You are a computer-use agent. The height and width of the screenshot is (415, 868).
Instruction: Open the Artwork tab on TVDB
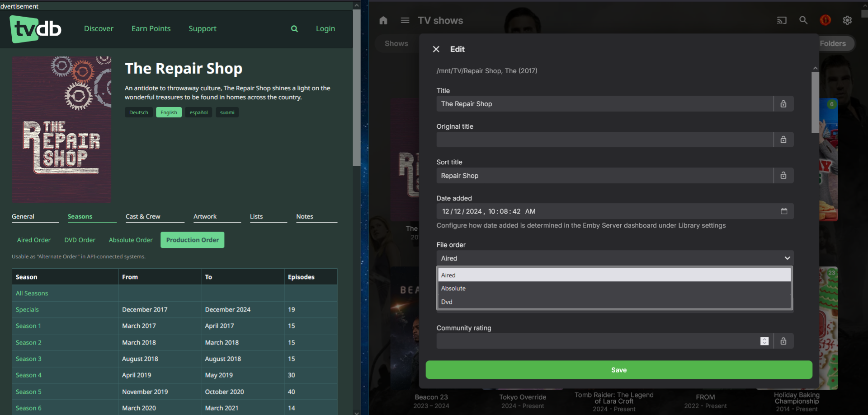[205, 217]
